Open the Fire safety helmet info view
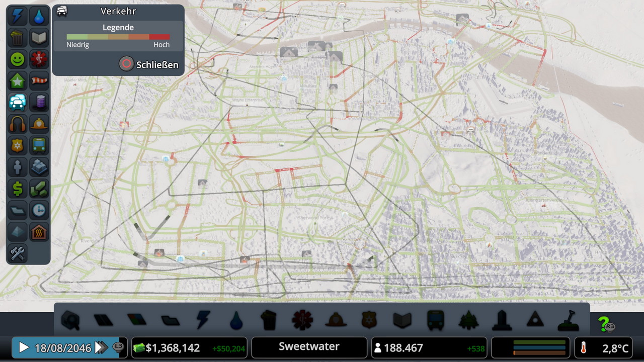This screenshot has height=362, width=644. (39, 124)
